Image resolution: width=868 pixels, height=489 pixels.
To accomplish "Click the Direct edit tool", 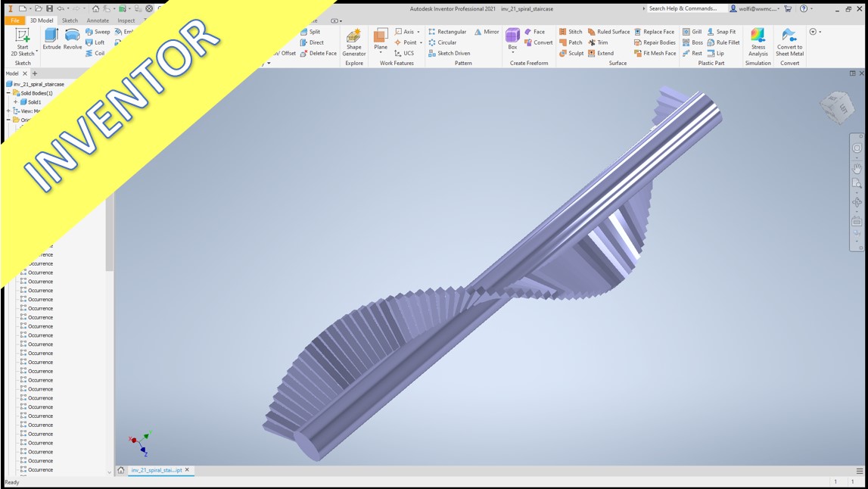I will (x=312, y=42).
